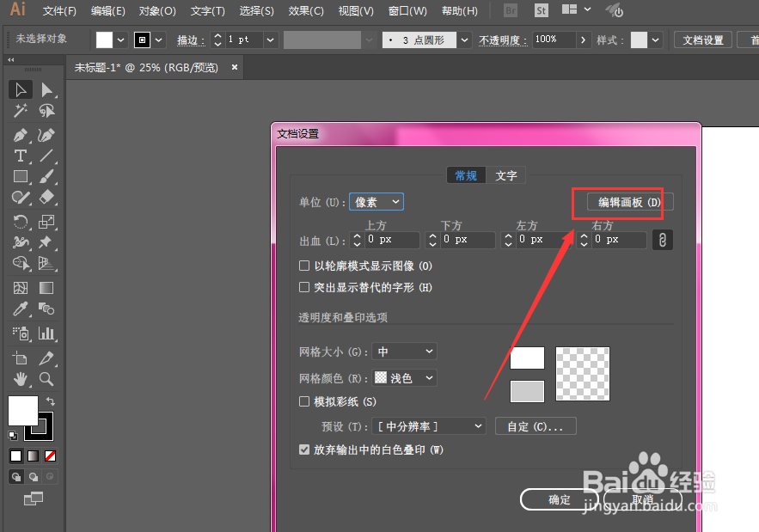Open brush definition dropdown 3 点圆形
Screen dimensions: 759x532
click(464, 40)
